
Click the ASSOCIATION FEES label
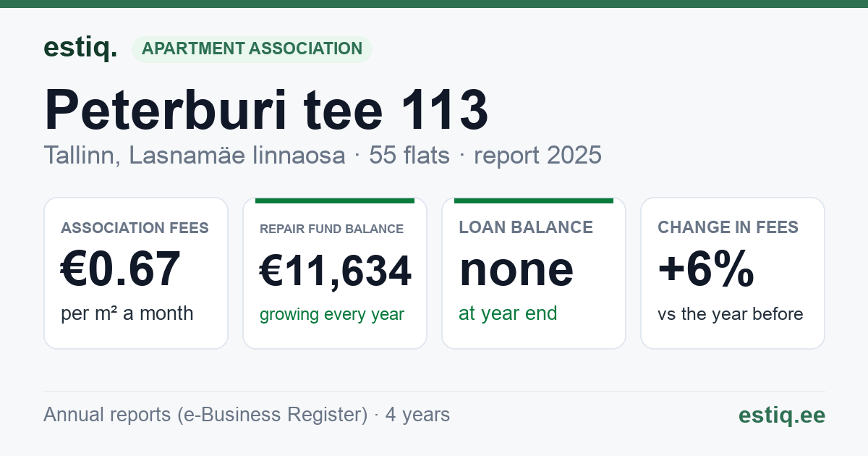[135, 228]
